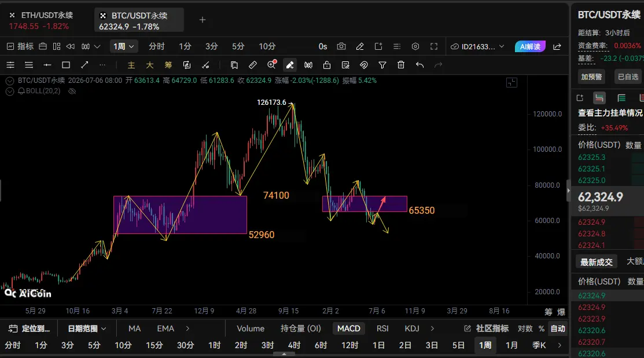Toggle 对数 logarithmic scale
This screenshot has height=358, width=644.
[x=525, y=328]
